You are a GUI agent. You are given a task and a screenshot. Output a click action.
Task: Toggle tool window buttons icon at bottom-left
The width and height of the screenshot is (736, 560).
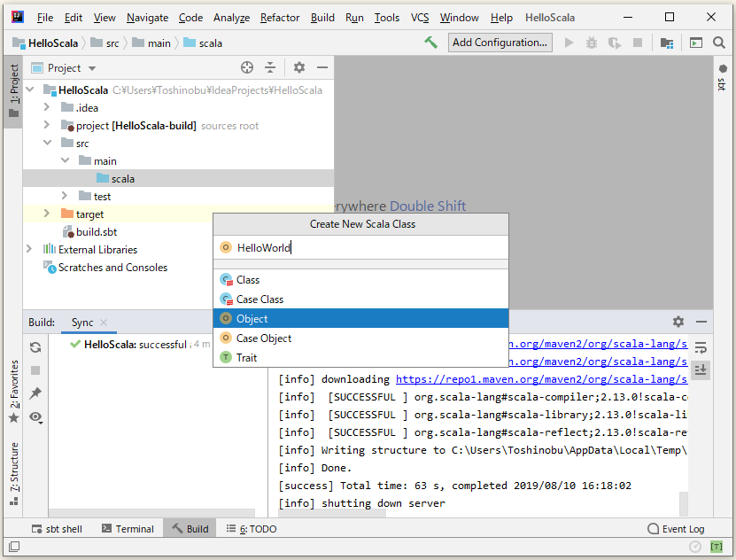click(x=14, y=547)
